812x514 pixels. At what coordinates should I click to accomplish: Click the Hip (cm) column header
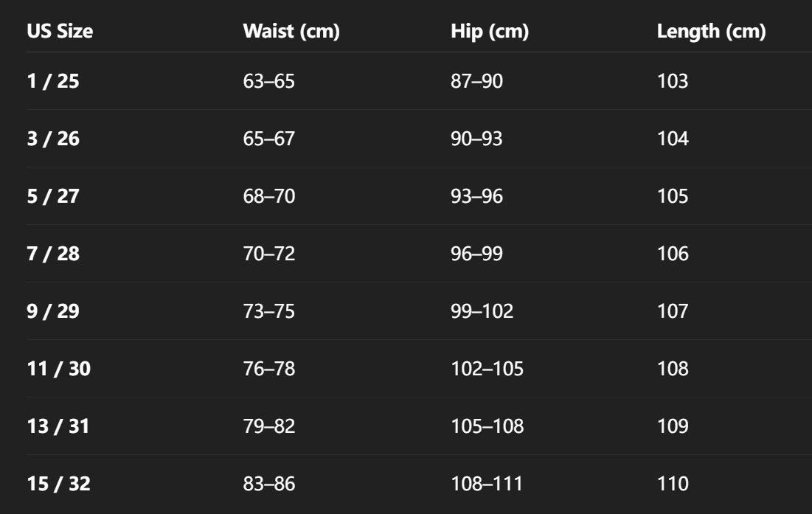pos(490,32)
